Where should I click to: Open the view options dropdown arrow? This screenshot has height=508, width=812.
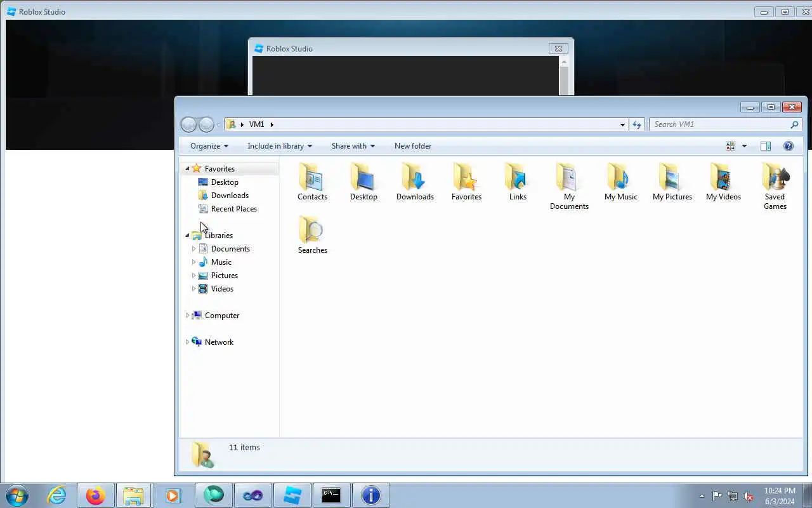(x=744, y=146)
